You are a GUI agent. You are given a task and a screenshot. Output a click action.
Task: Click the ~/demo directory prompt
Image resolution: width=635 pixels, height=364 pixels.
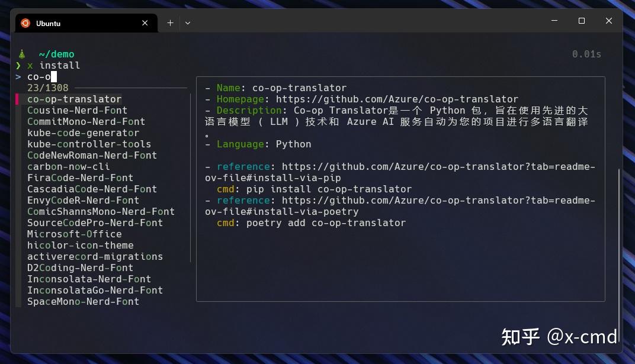56,54
